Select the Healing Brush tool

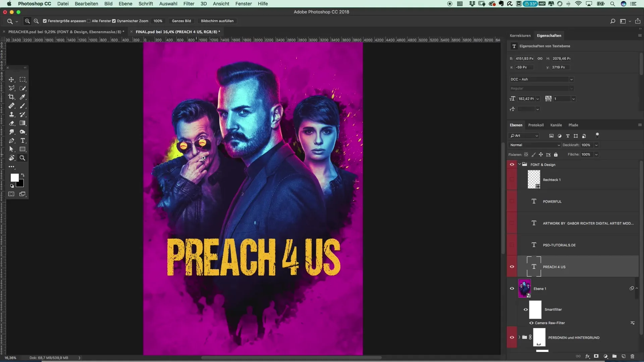click(x=11, y=106)
